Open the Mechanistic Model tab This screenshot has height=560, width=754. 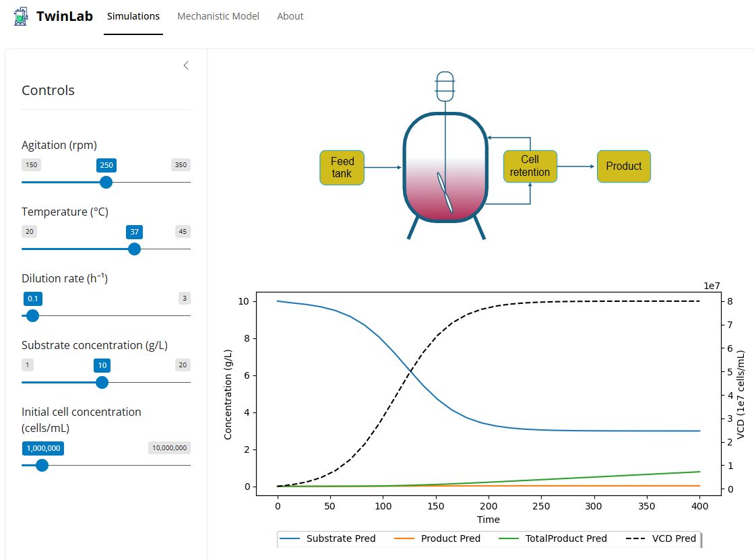click(x=218, y=16)
